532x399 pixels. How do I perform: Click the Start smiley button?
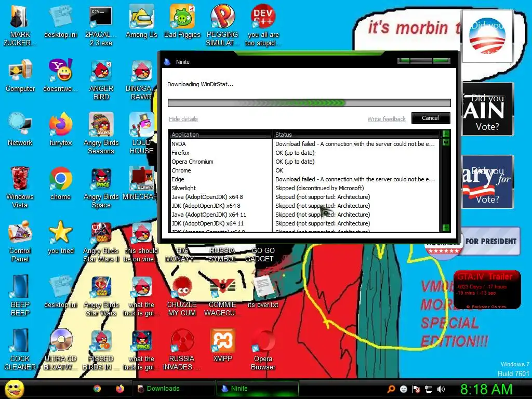(x=14, y=389)
